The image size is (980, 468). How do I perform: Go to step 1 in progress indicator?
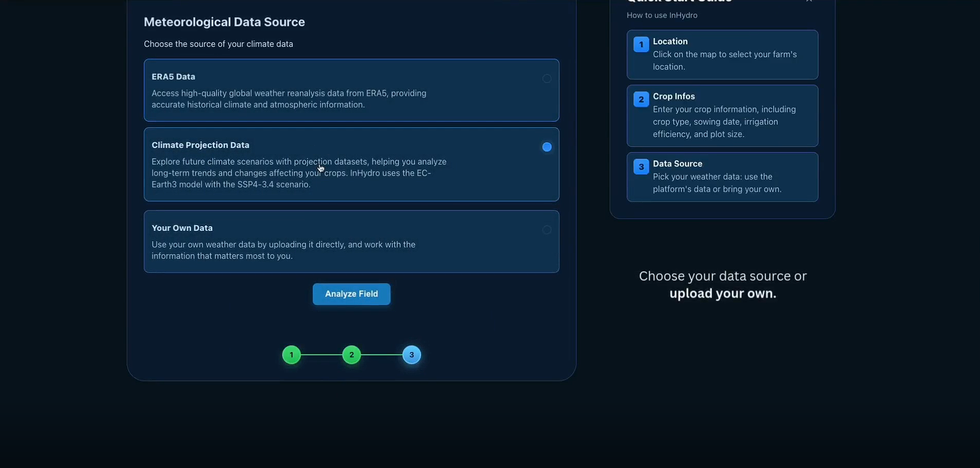(292, 355)
